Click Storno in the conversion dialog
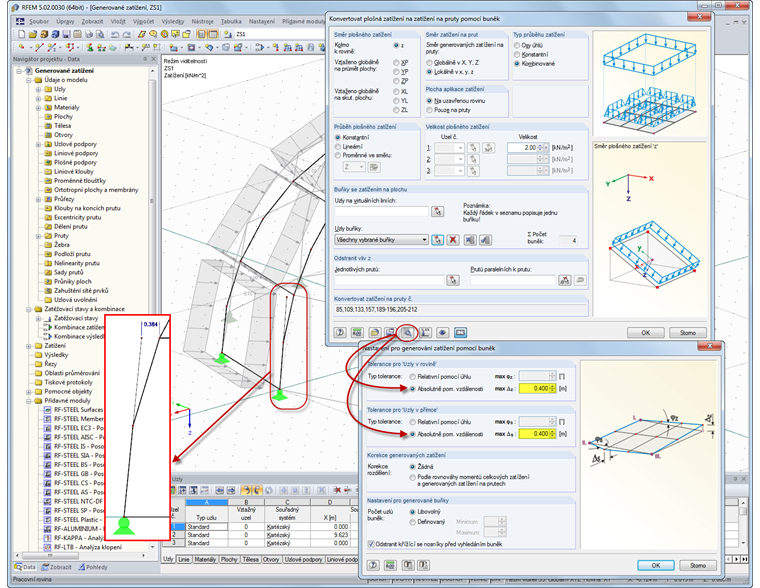760x588 pixels. [687, 333]
